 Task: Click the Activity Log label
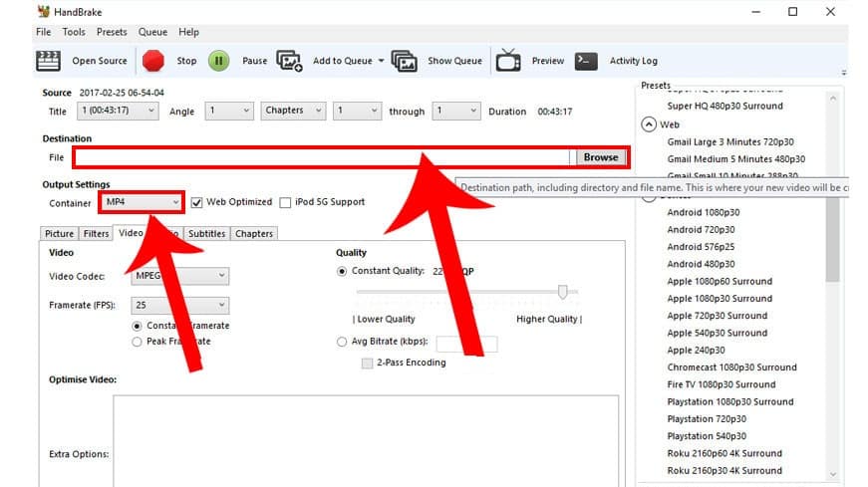(x=633, y=61)
